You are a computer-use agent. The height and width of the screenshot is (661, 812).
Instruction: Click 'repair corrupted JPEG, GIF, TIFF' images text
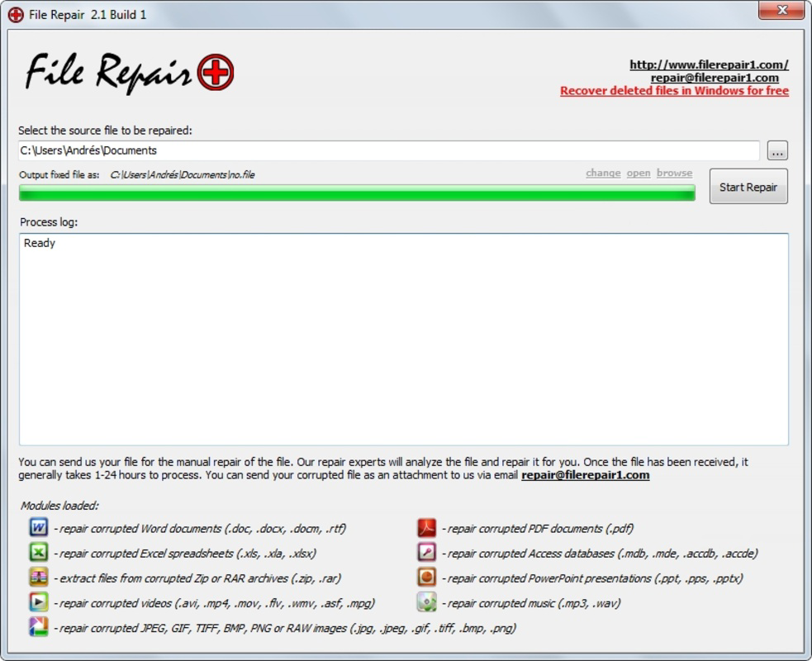(x=285, y=628)
